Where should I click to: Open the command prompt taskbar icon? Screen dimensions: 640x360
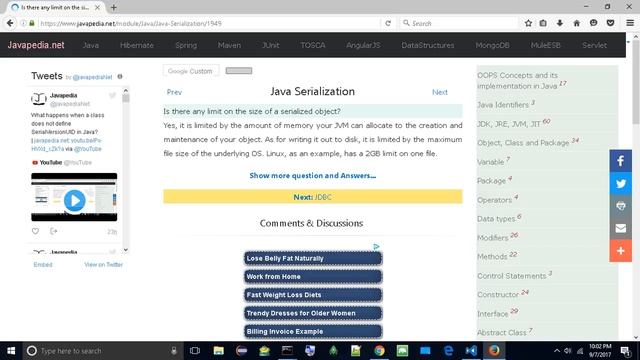pyautogui.click(x=287, y=351)
